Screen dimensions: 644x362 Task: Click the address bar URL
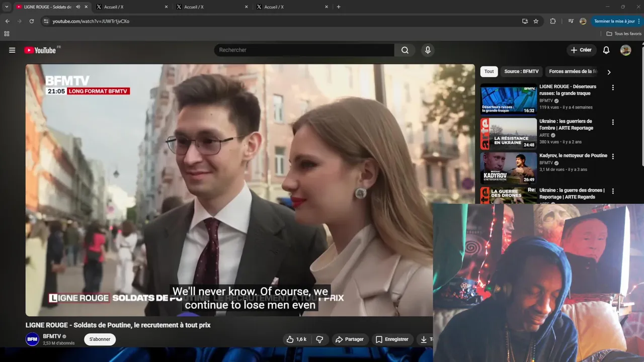pos(91,21)
